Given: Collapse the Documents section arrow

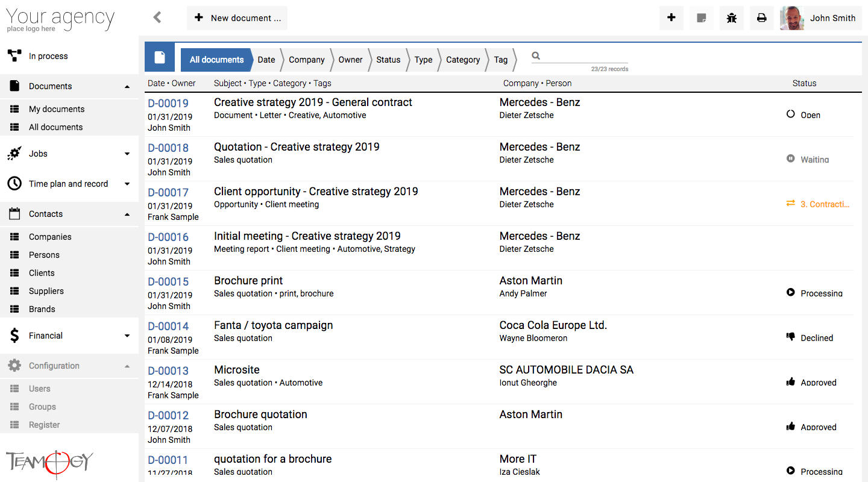Looking at the screenshot, I should point(127,87).
